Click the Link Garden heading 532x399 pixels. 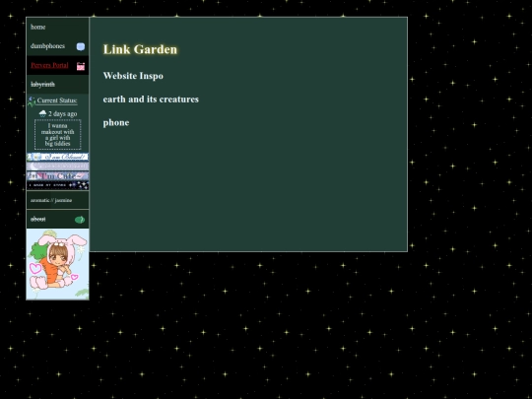(x=140, y=49)
